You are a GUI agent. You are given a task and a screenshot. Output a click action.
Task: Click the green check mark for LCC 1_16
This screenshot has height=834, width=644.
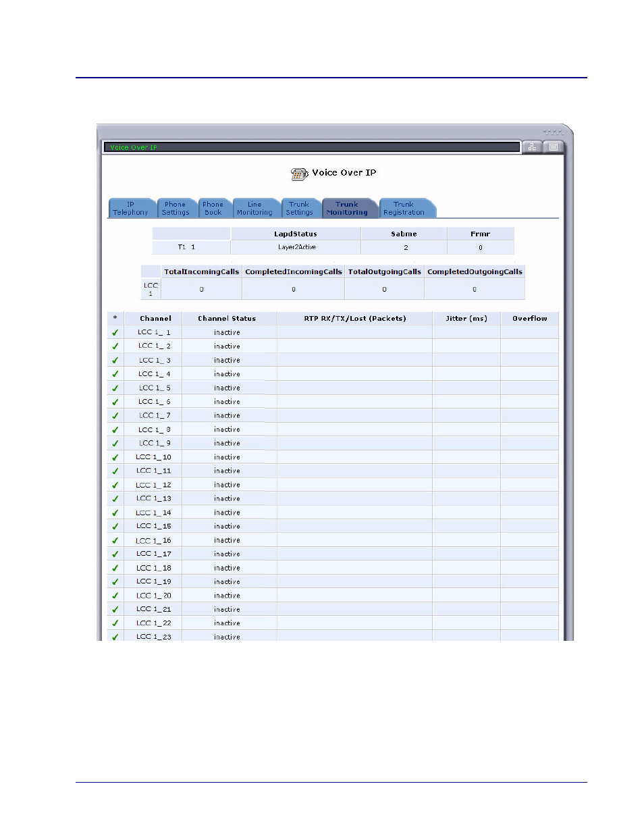click(115, 540)
